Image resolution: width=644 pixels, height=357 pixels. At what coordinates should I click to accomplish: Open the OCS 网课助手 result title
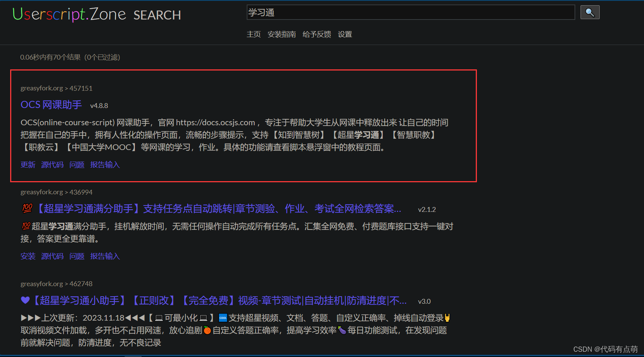[51, 105]
